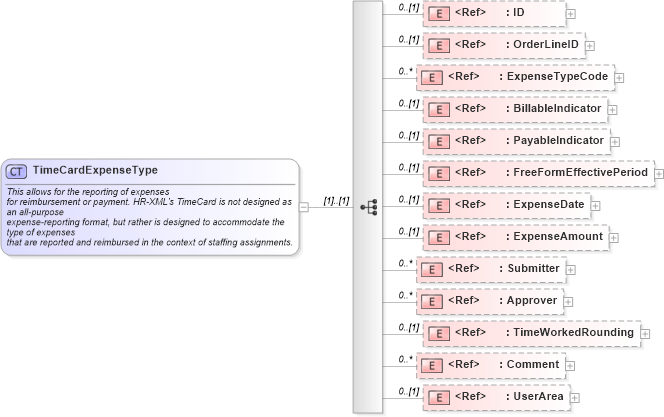The height and width of the screenshot is (417, 664).
Task: Click the E icon of UserArea
Action: click(x=439, y=398)
